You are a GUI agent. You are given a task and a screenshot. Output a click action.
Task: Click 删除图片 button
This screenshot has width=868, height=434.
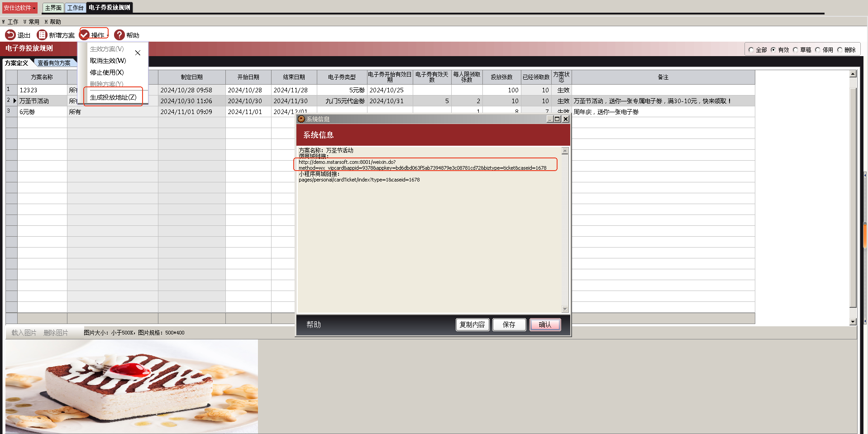[56, 333]
